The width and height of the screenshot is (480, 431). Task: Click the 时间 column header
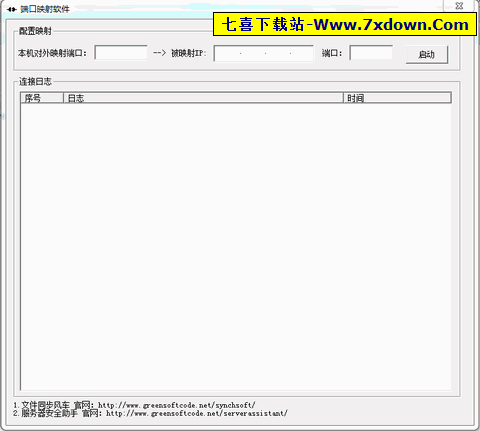pos(397,98)
